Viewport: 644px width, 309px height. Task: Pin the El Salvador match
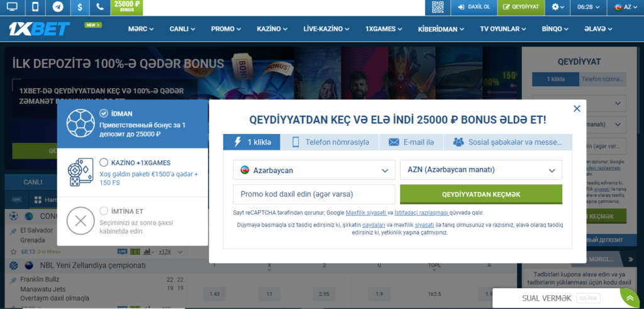pyautogui.click(x=13, y=232)
